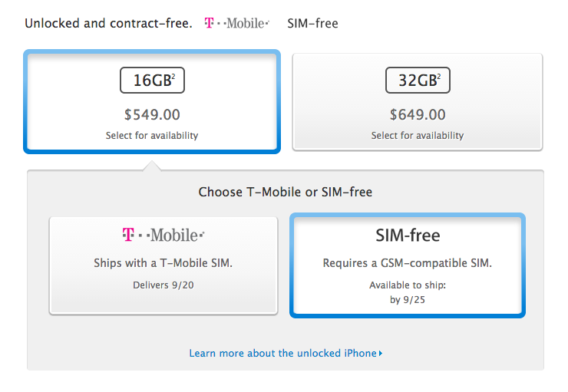Click the "SIM-free" label in the top heading
Viewport: 568px width, 392px height.
(312, 23)
